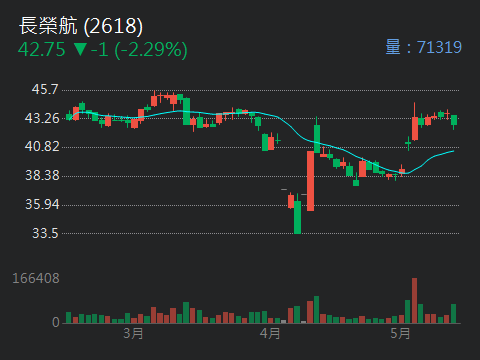Click the 166408 volume axis label
This screenshot has width=480, height=360.
point(36,278)
